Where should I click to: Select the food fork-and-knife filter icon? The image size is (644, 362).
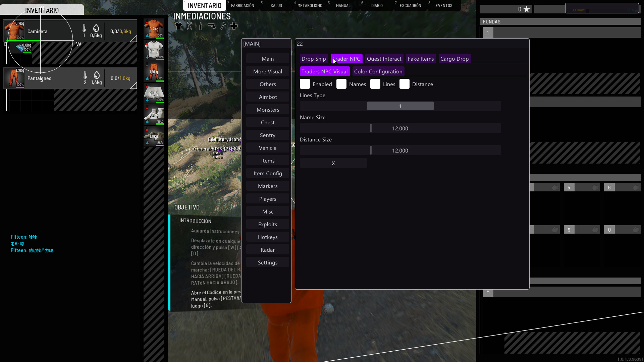click(x=190, y=26)
